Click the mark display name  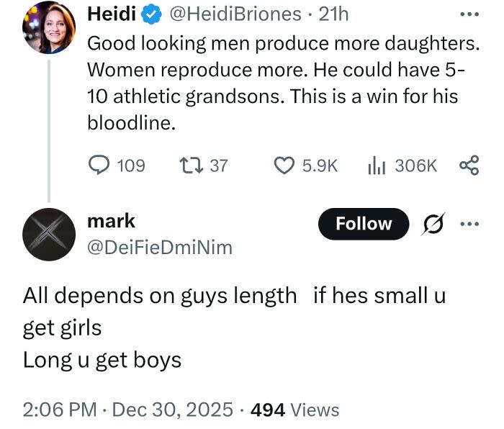tap(111, 221)
